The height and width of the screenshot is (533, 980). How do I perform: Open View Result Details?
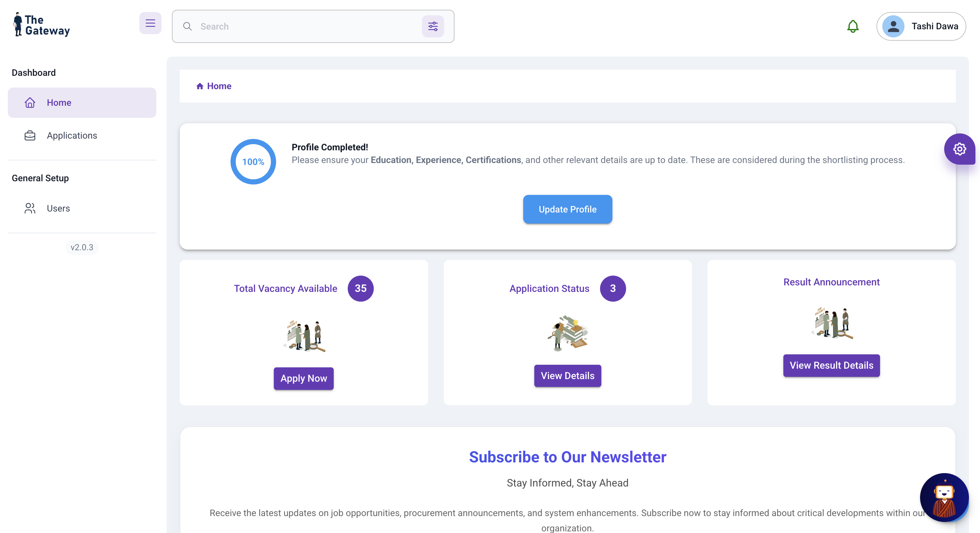(x=831, y=365)
